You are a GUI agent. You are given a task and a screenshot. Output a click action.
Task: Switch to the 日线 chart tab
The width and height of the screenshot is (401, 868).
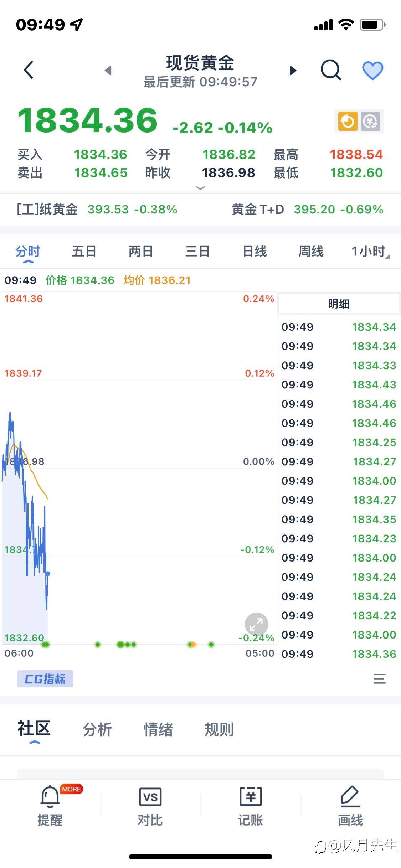255,252
